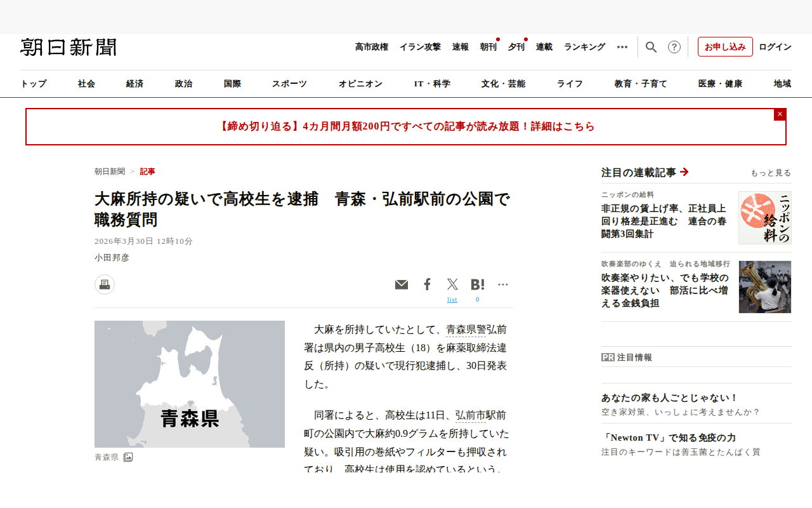Click the ログイン link
Viewport: 812px width, 508px height.
pos(775,47)
